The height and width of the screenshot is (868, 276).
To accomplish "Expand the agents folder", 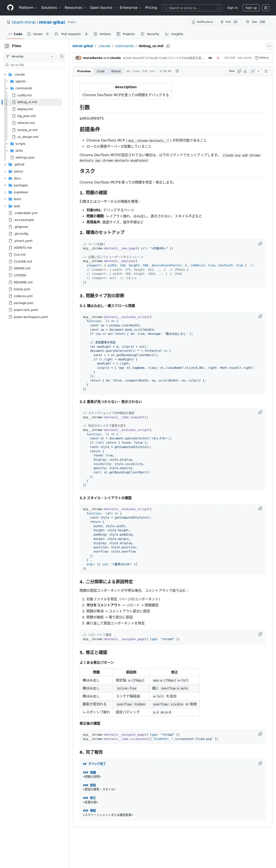I will pyautogui.click(x=7, y=81).
